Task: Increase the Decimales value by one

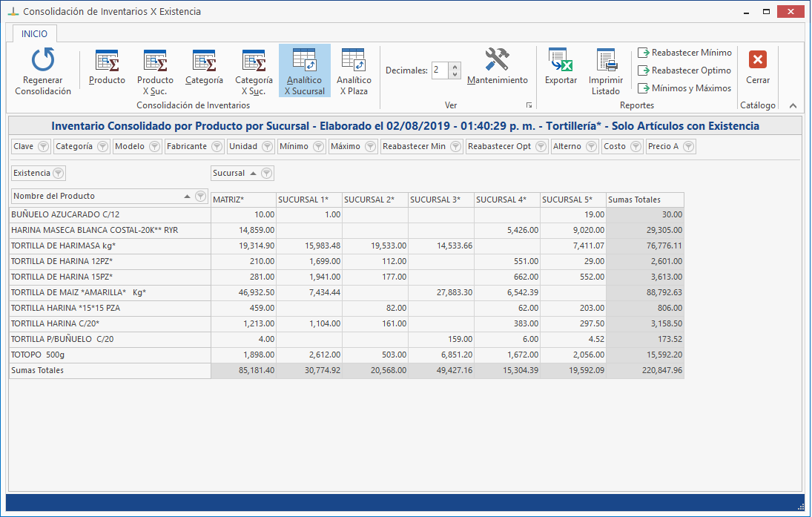Action: (x=455, y=67)
